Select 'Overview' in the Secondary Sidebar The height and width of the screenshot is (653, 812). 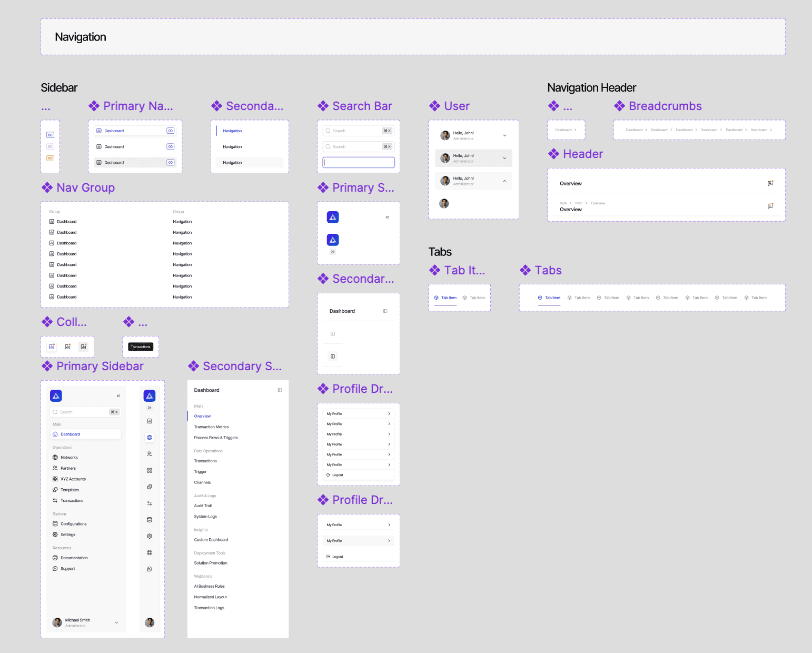point(202,416)
